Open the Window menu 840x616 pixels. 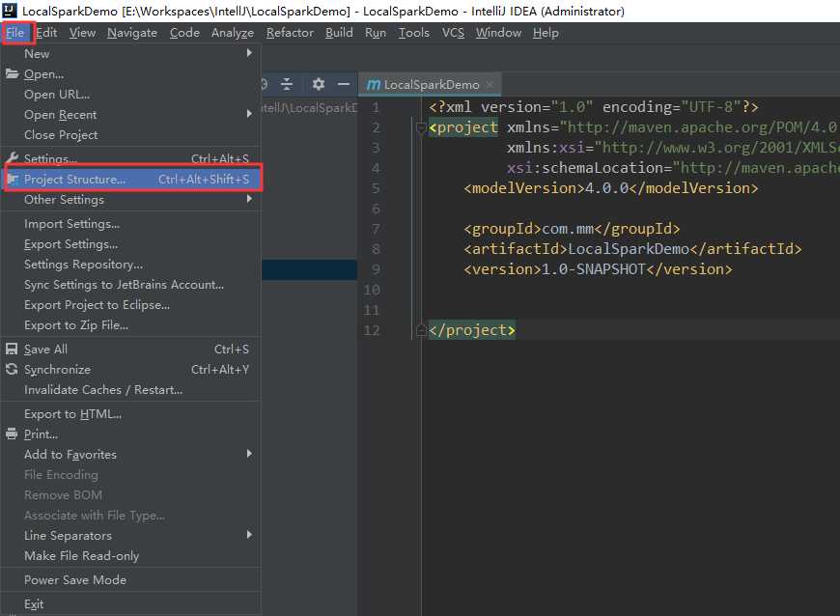pyautogui.click(x=498, y=33)
